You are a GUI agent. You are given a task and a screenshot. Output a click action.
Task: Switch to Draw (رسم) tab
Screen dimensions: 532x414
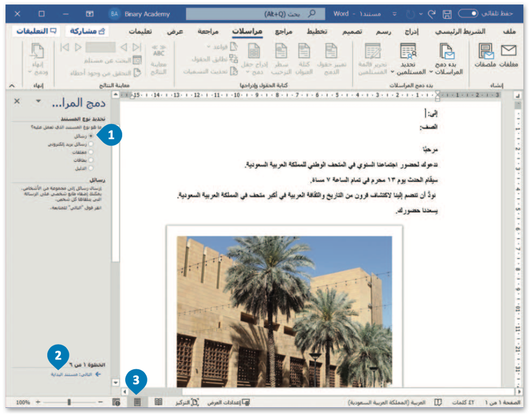(x=383, y=31)
